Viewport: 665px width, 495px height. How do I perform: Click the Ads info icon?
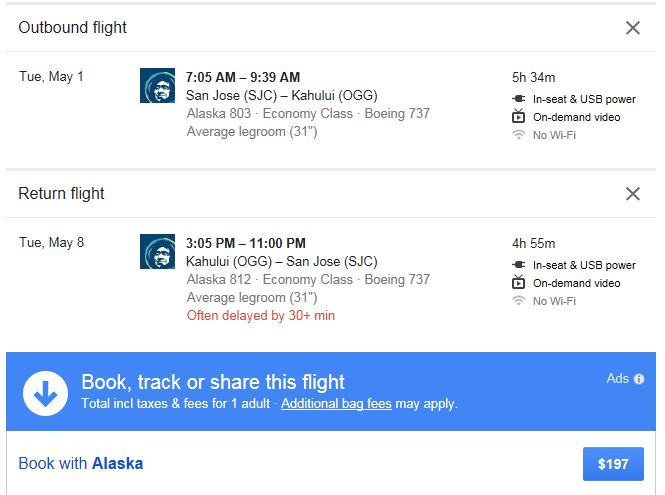pos(639,379)
